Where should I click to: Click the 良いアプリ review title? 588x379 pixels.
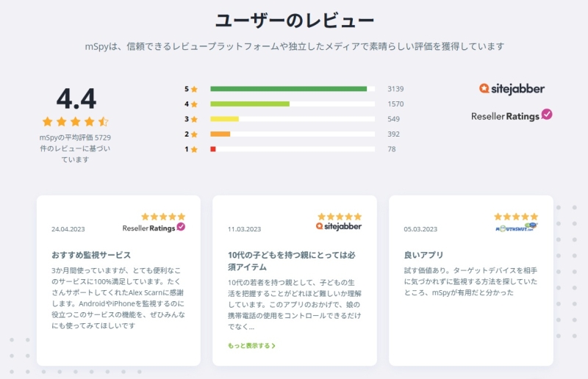point(423,255)
